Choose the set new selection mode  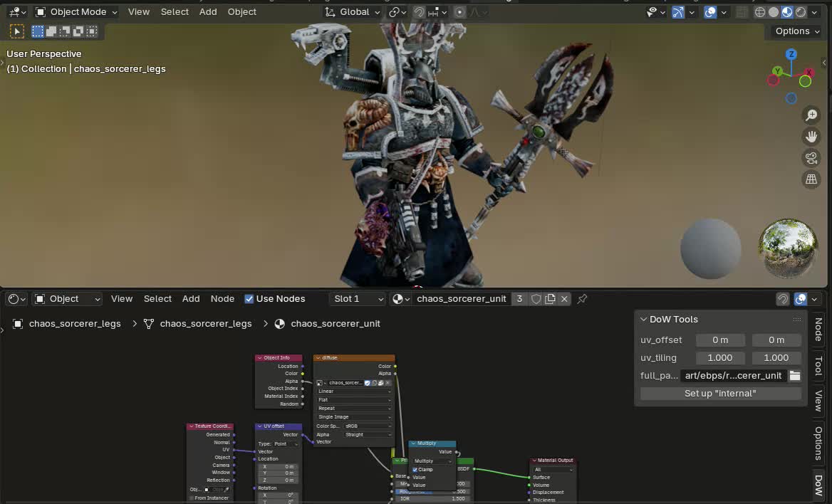[x=37, y=32]
